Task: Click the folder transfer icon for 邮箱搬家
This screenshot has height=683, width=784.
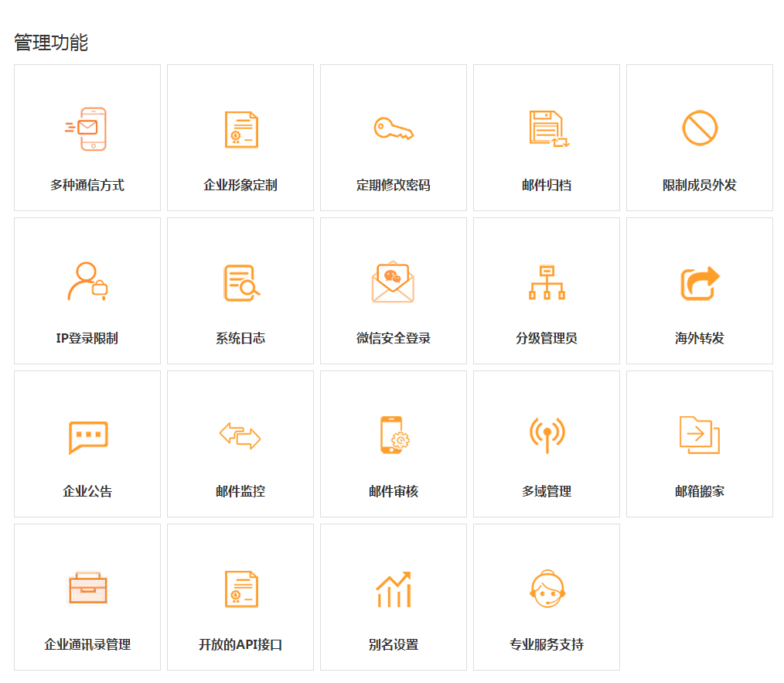Action: click(x=700, y=435)
